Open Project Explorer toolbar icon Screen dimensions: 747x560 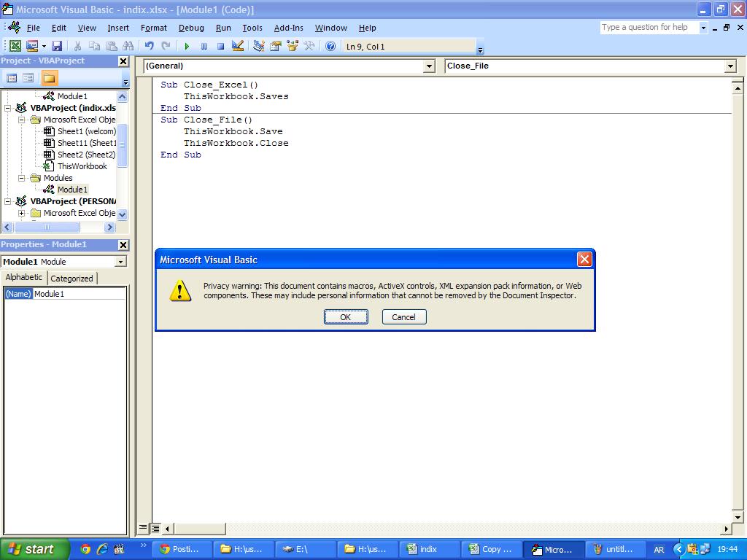pos(259,46)
